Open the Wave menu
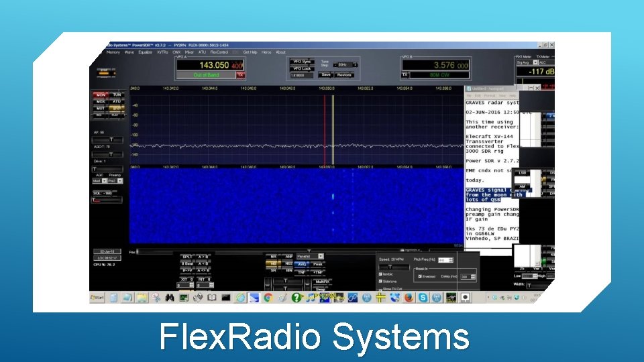The image size is (644, 362). pos(129,52)
